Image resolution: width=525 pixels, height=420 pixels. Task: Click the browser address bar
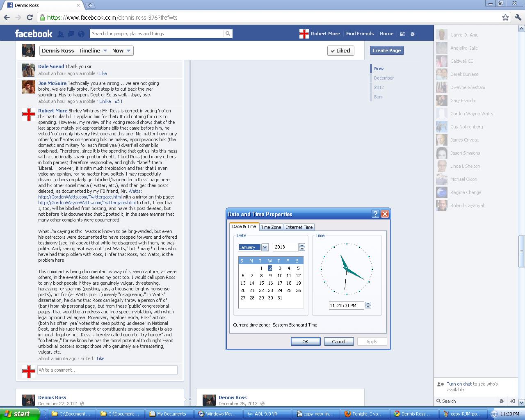click(269, 17)
